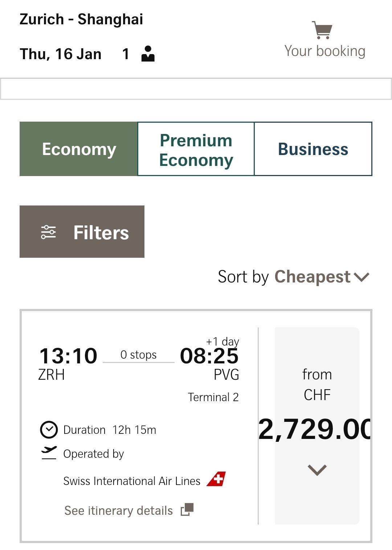Switch to the Premium Economy tab

(196, 149)
